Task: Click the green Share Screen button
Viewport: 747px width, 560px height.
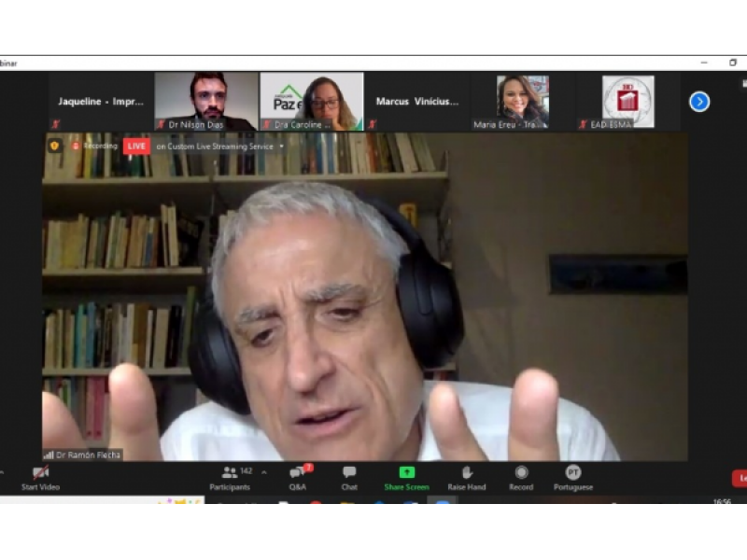Action: click(406, 478)
